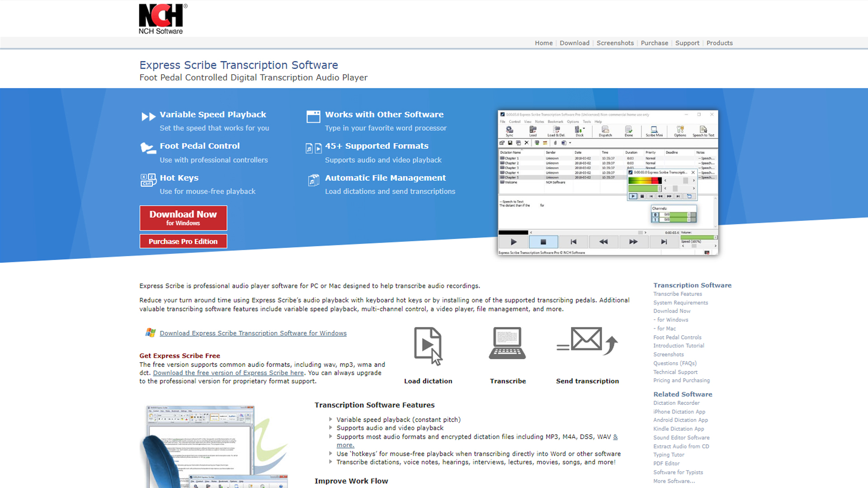Click the Home menu item
The width and height of the screenshot is (868, 488).
pos(543,43)
